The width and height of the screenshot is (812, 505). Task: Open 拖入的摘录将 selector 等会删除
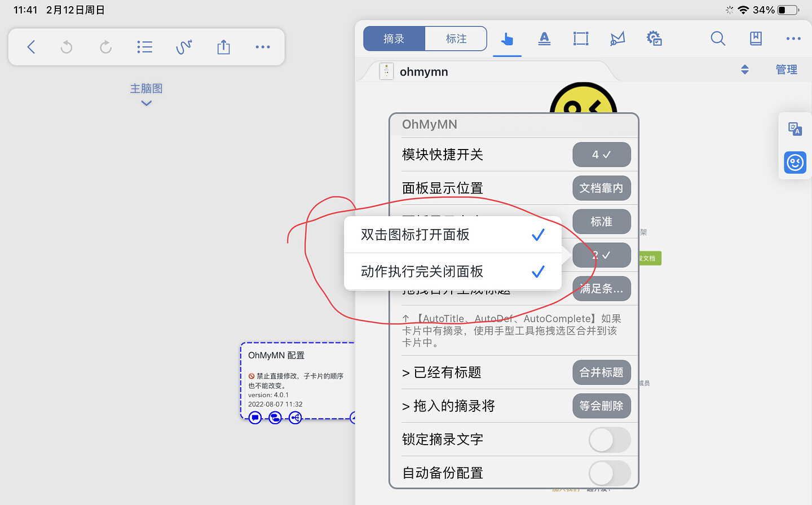[602, 406]
